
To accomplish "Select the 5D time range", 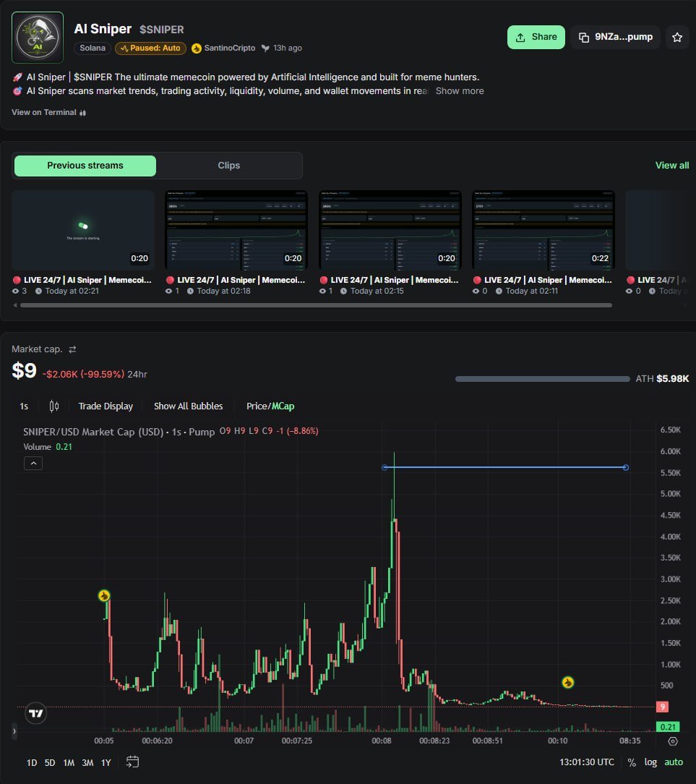I will click(x=50, y=763).
